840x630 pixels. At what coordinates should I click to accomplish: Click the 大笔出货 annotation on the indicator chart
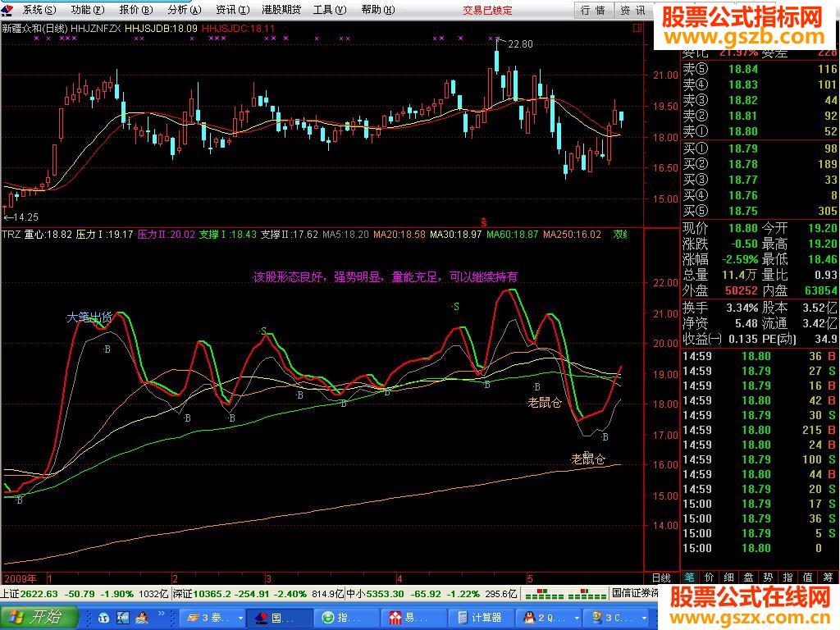tap(89, 317)
